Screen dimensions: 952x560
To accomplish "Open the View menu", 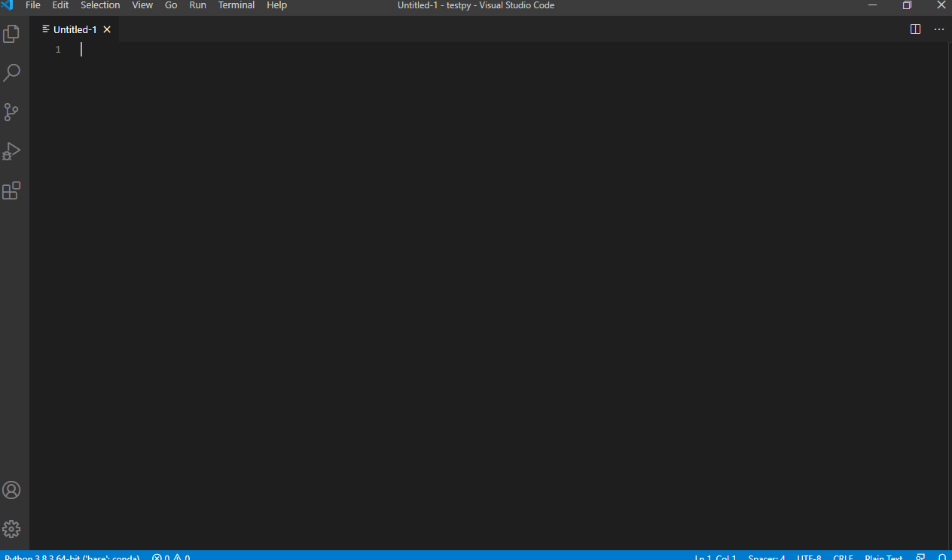I will click(142, 5).
